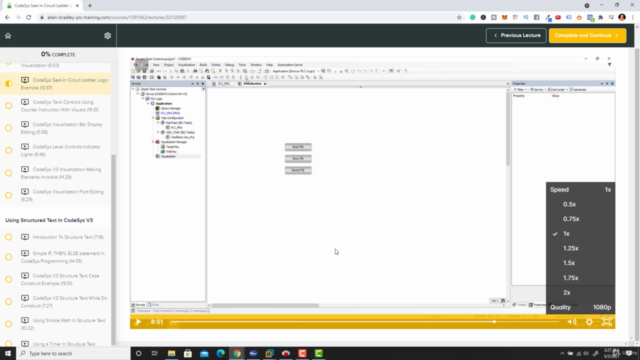This screenshot has width=640, height=360.
Task: Click the taskbar search box
Action: pyautogui.click(x=73, y=353)
